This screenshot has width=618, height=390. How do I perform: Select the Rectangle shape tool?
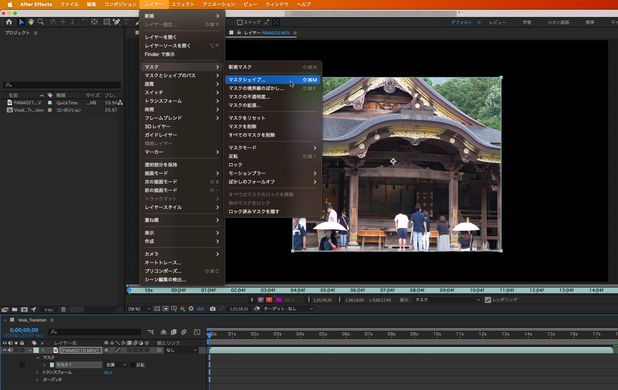click(x=106, y=22)
